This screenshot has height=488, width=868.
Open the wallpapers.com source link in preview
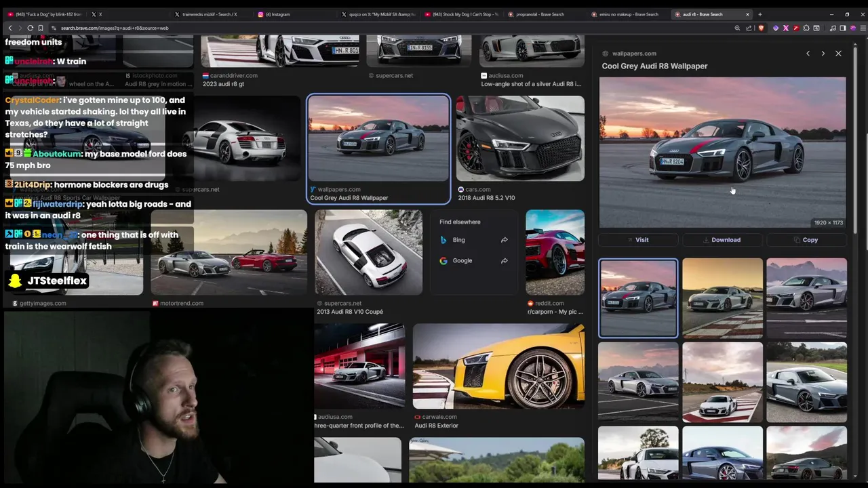click(x=634, y=54)
